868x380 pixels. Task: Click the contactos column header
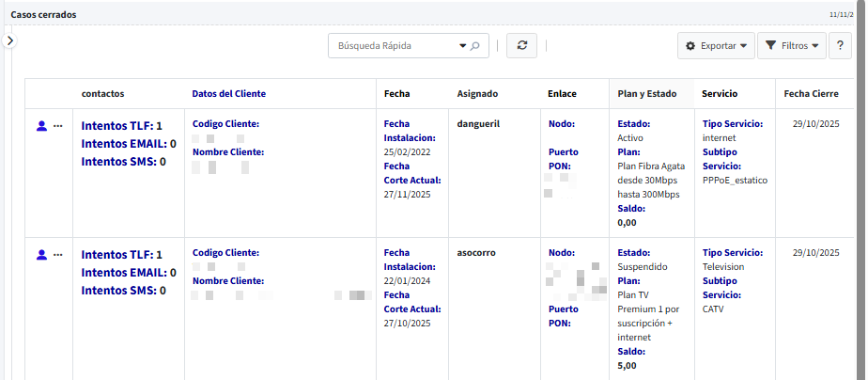(x=102, y=94)
